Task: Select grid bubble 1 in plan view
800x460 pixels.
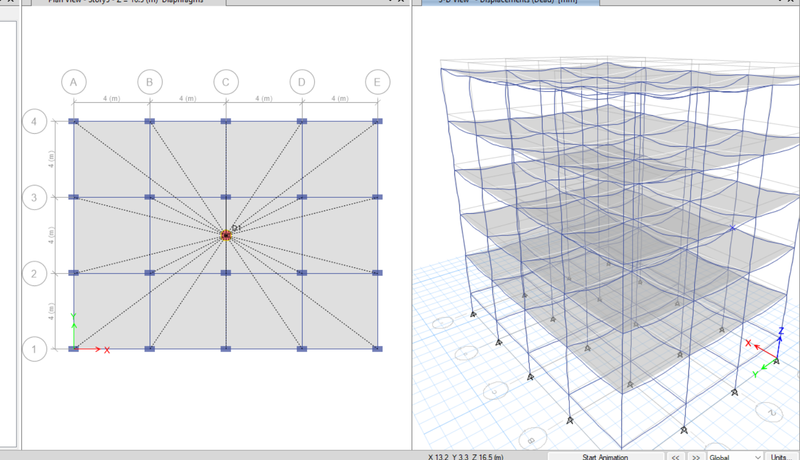Action: (34, 349)
